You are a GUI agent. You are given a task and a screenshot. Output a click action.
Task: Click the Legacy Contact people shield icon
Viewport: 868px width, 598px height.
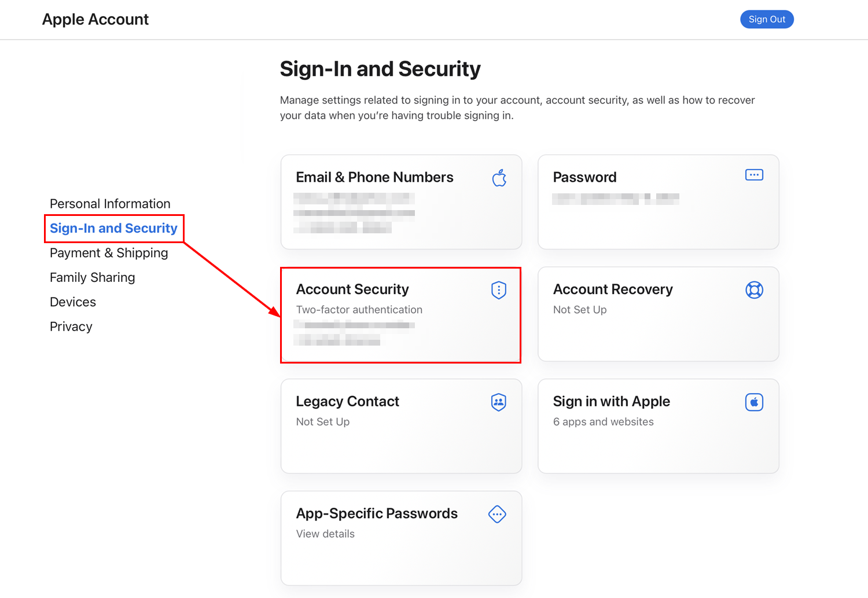tap(498, 402)
